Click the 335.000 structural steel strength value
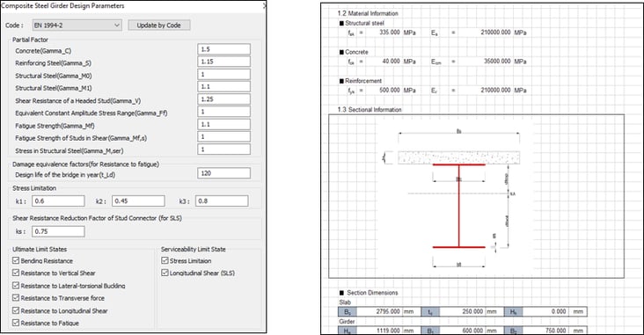Image resolution: width=644 pixels, height=335 pixels. tap(390, 32)
